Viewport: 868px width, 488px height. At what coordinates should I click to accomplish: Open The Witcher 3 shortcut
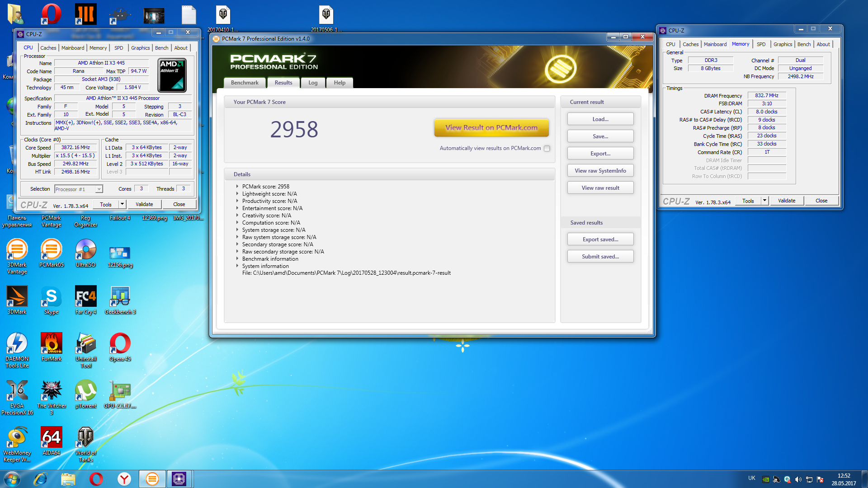[52, 397]
